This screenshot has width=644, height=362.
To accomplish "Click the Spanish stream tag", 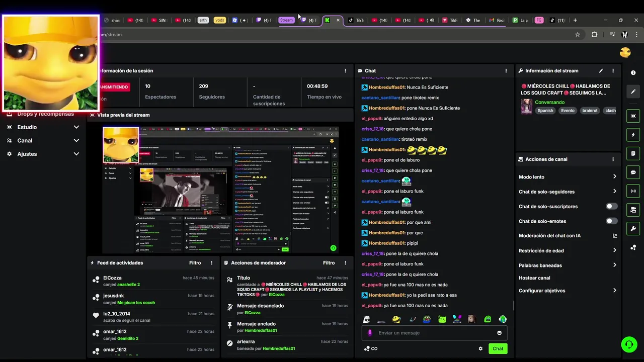I will point(545,111).
